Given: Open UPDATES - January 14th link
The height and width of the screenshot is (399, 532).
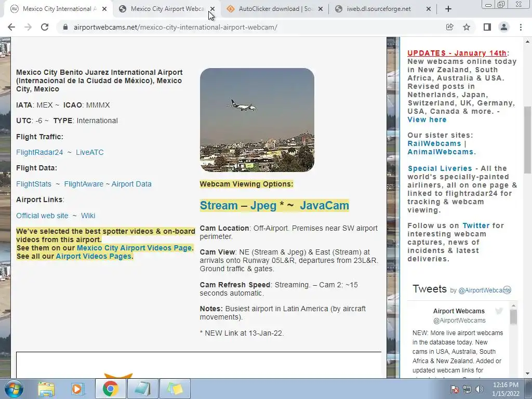Looking at the screenshot, I should coord(457,54).
